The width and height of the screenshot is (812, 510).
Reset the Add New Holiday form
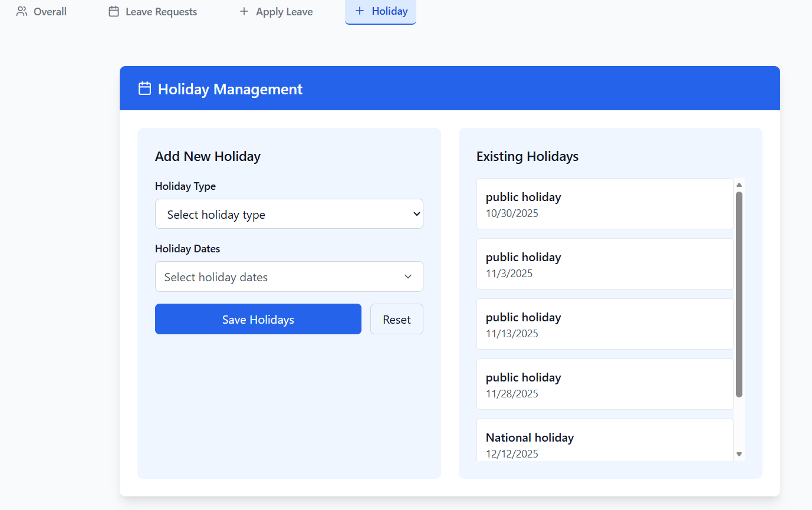[x=396, y=319]
